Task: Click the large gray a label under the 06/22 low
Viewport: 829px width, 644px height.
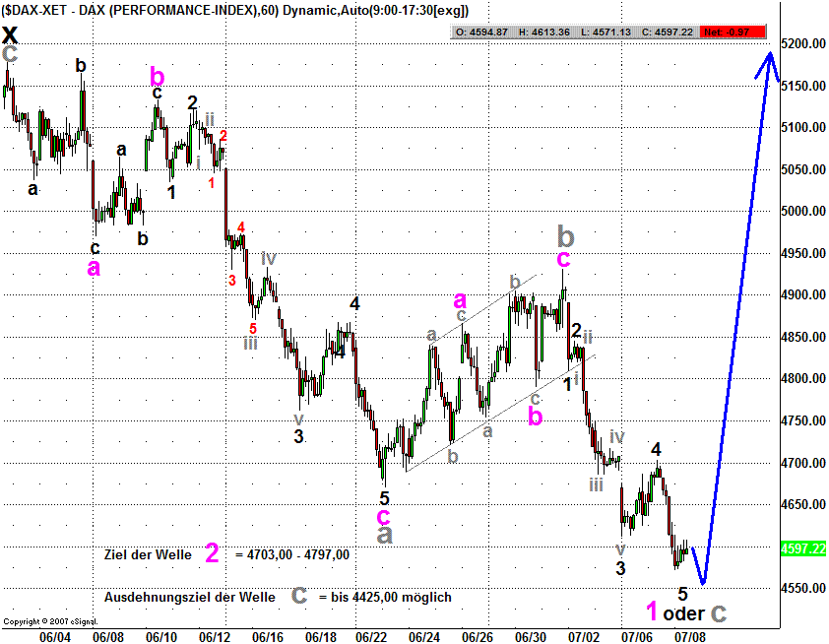Action: [386, 533]
